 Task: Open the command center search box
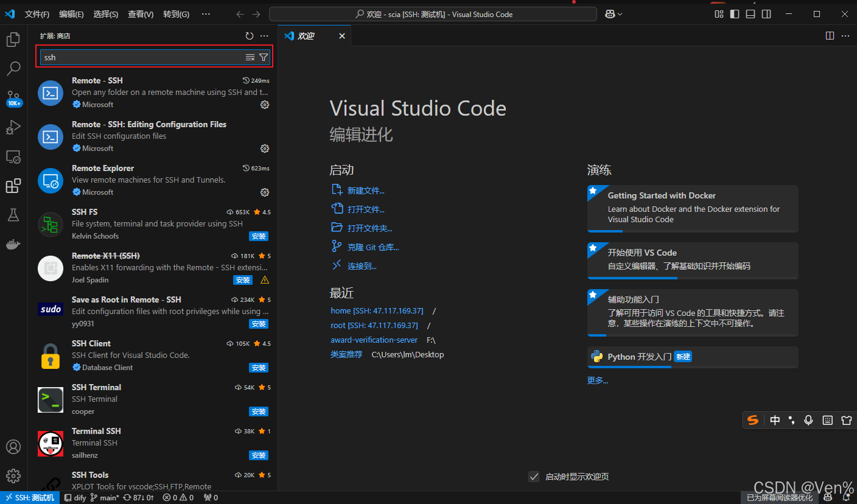pos(433,14)
